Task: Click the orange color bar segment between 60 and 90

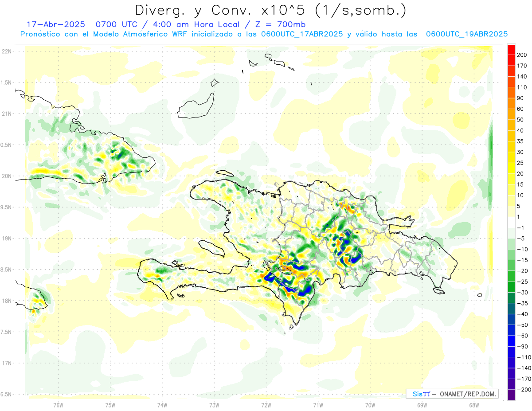Action: point(511,103)
